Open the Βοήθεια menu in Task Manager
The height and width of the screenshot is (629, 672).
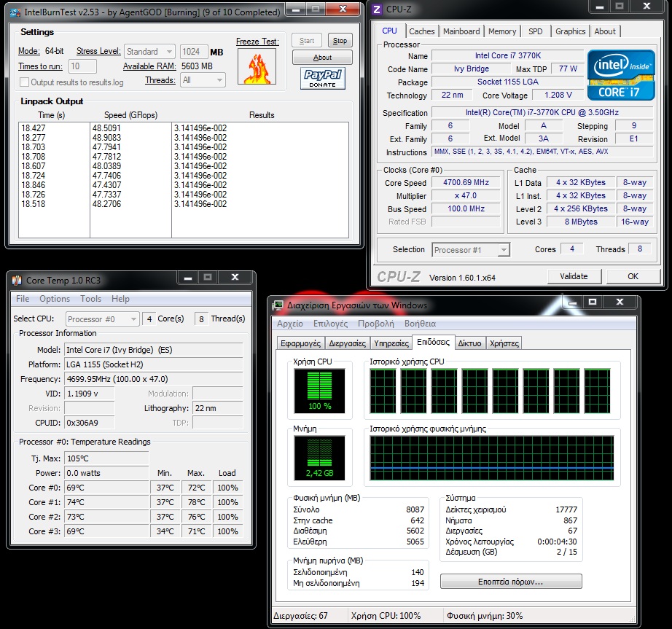click(x=420, y=324)
